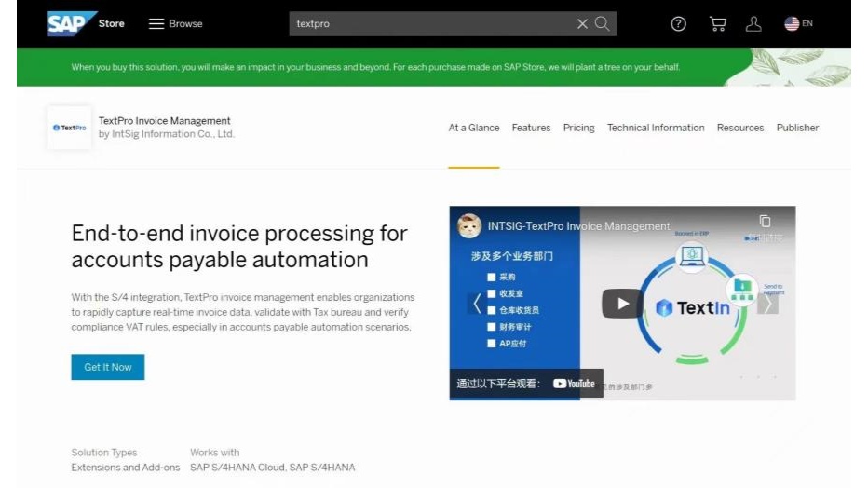Run search with magnifier icon

tap(603, 24)
